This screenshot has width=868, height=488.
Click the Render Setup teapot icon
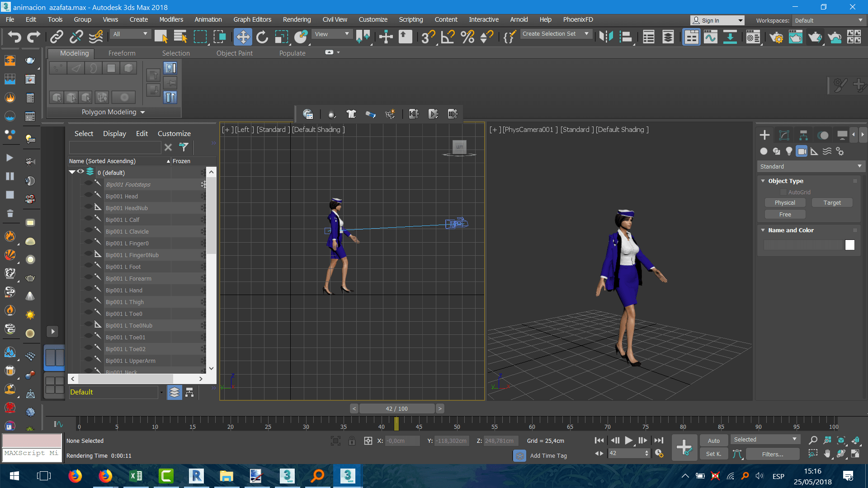[776, 37]
